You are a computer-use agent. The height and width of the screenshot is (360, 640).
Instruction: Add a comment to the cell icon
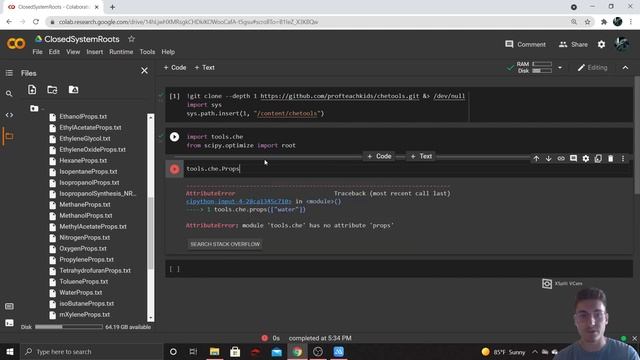[x=573, y=158]
